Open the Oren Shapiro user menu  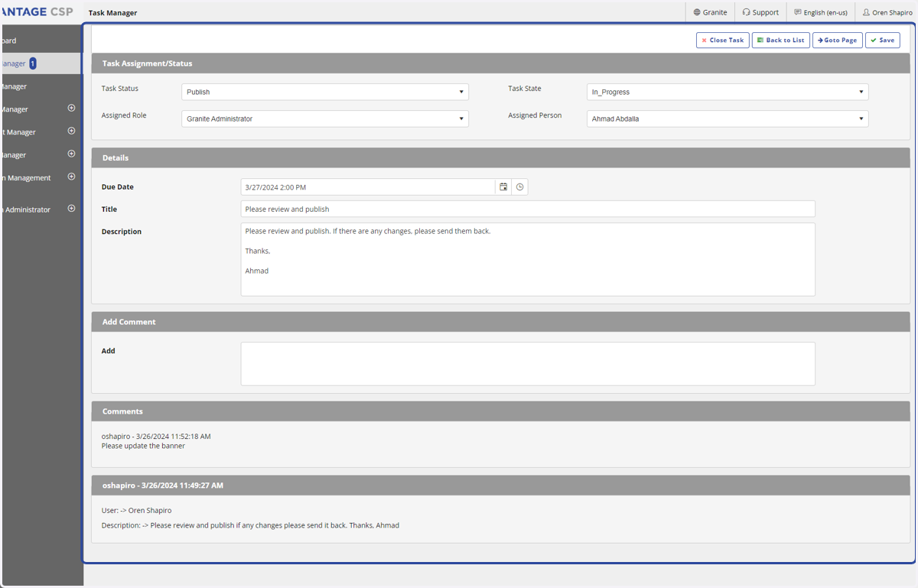click(887, 12)
